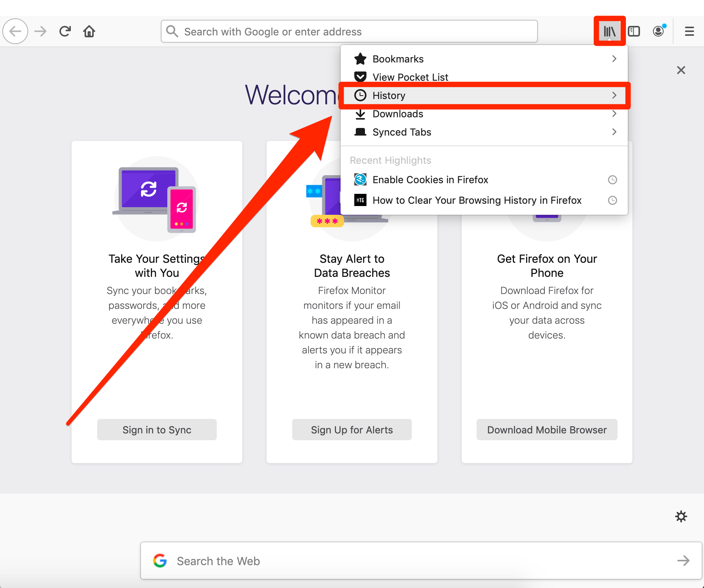Click the Pocket icon in Library menu

click(360, 77)
